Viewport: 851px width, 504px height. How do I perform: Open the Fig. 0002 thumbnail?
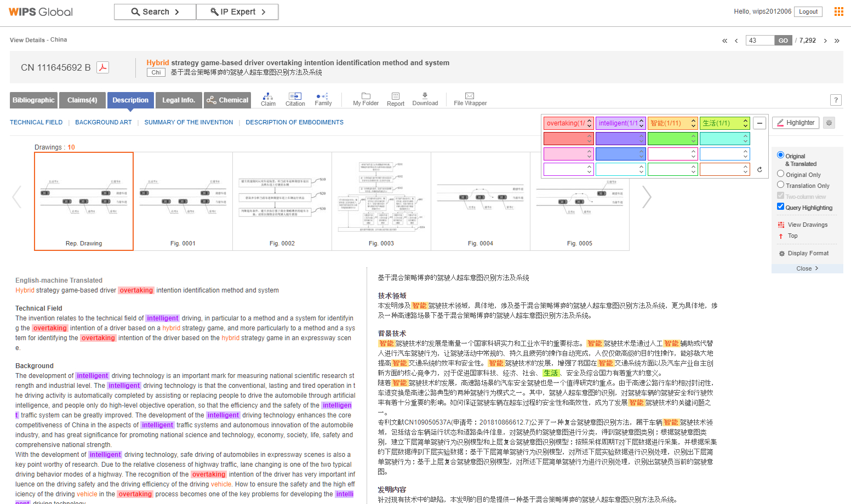282,201
